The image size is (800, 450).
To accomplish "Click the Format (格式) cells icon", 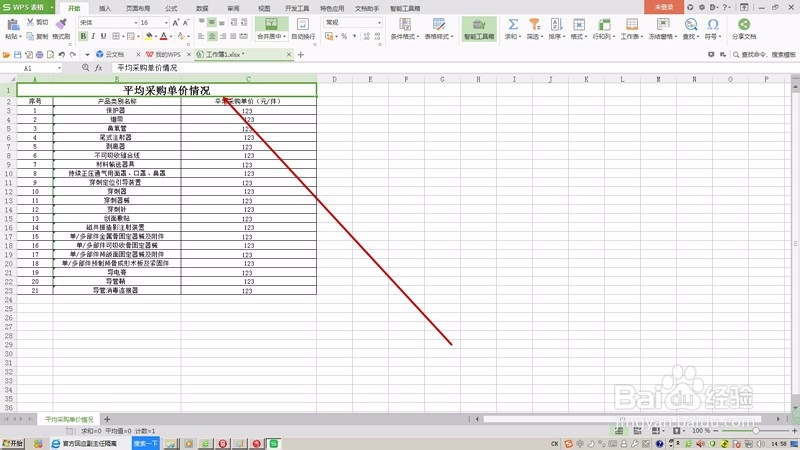I will (x=579, y=24).
